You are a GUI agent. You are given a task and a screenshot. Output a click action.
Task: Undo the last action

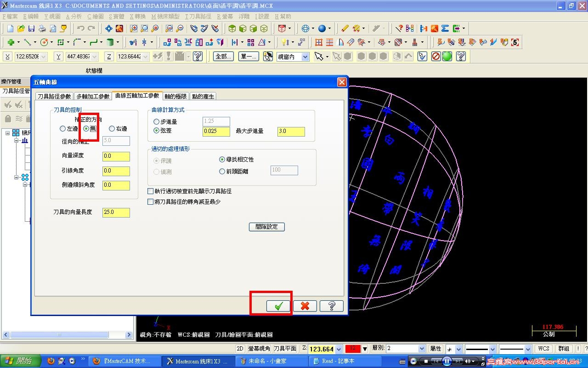(x=81, y=29)
